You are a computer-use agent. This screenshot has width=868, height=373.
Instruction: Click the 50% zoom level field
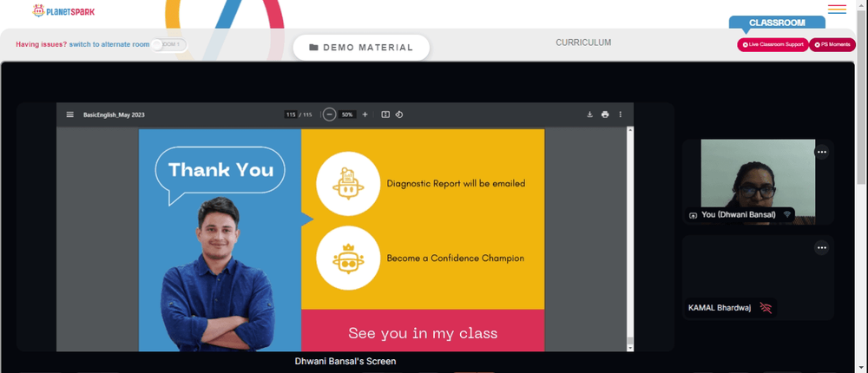[347, 115]
